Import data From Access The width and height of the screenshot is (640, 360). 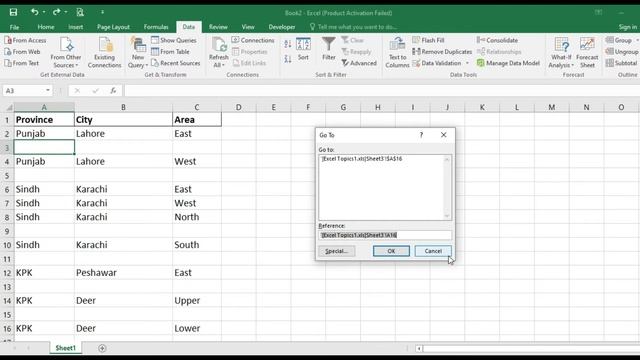[25, 40]
